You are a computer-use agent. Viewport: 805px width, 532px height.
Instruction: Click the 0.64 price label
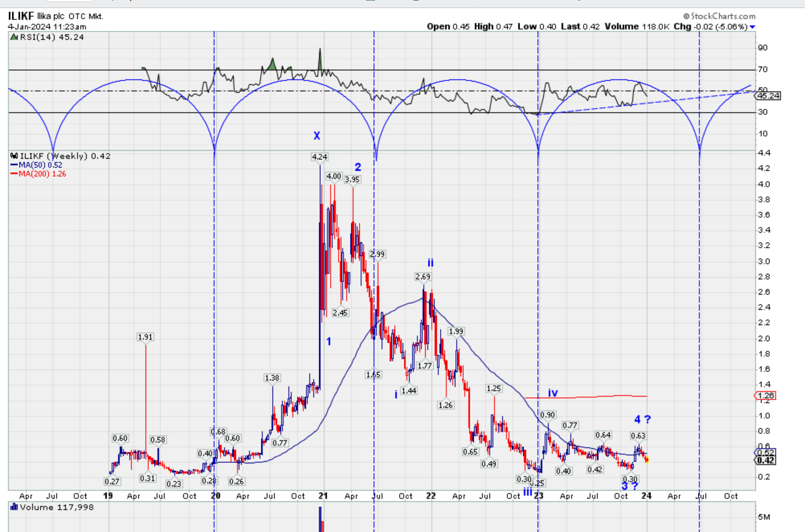pos(603,435)
